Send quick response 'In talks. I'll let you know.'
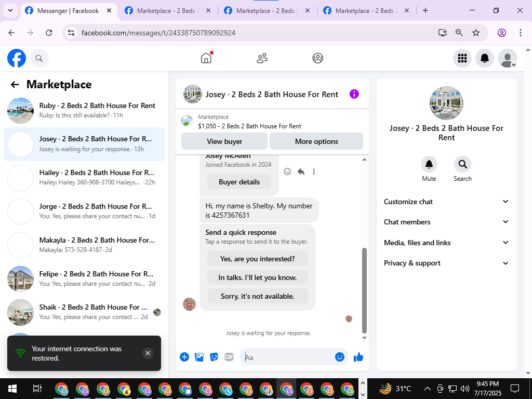This screenshot has width=532, height=399. [x=258, y=277]
